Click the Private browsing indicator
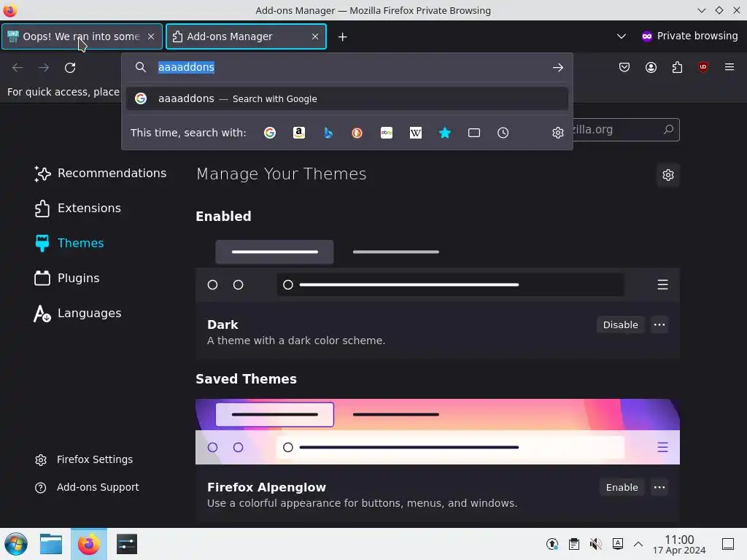Viewport: 747px width, 560px height. pyautogui.click(x=689, y=36)
